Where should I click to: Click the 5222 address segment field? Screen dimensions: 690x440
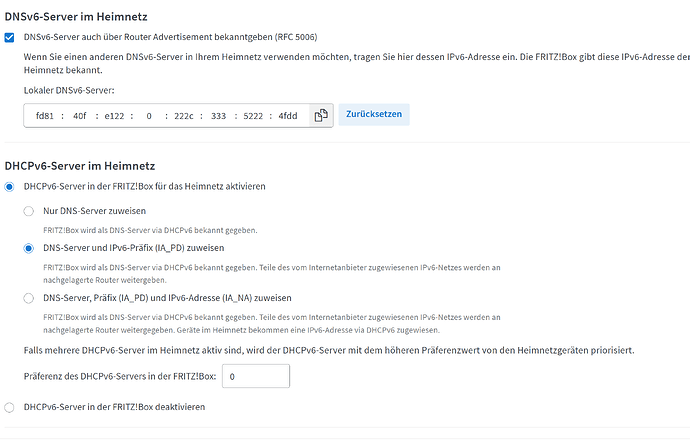(x=253, y=116)
